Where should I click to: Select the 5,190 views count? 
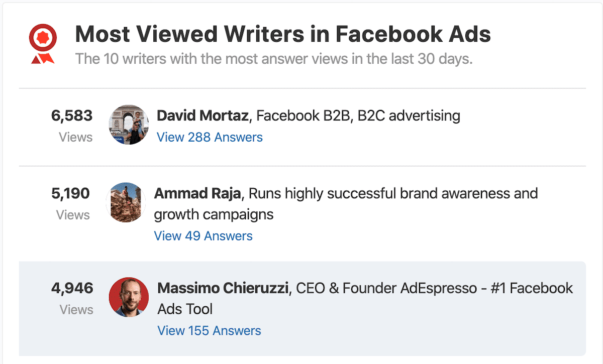coord(70,193)
